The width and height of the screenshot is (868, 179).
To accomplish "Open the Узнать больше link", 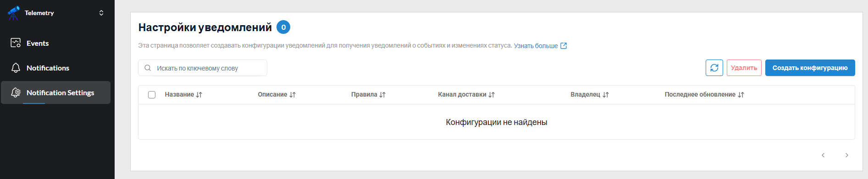I will pos(536,46).
